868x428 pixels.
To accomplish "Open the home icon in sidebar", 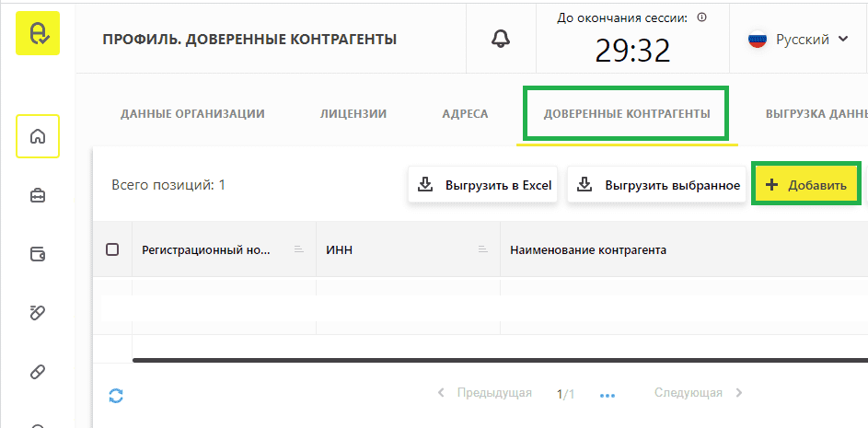I will point(38,136).
